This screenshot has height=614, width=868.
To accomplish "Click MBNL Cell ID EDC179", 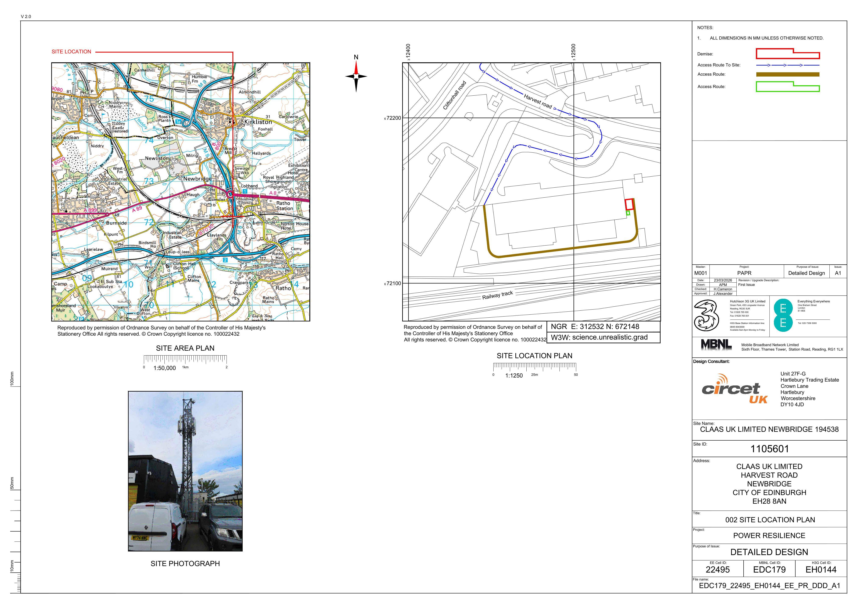I will (769, 570).
